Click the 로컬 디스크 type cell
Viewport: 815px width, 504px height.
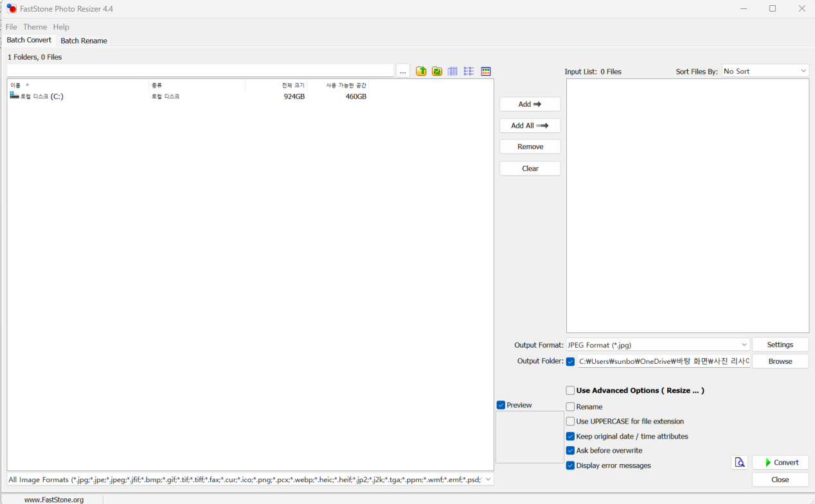pos(165,96)
